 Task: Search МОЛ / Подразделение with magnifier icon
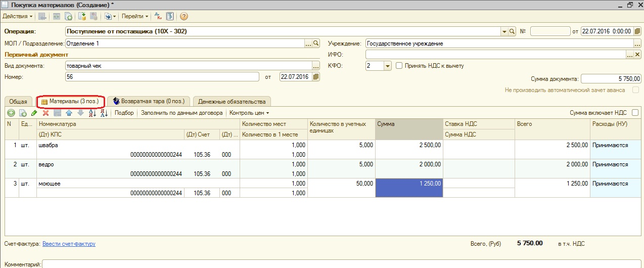(x=316, y=43)
